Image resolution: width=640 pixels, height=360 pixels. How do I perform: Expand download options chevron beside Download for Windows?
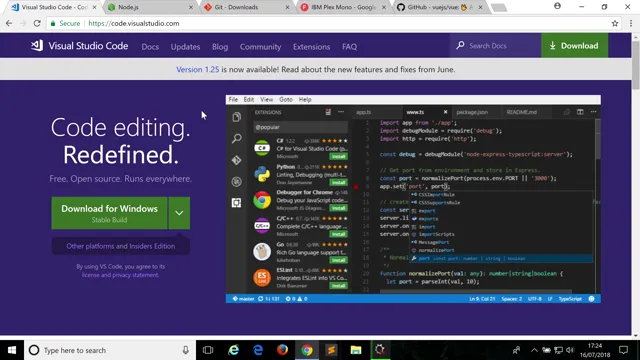tap(179, 213)
